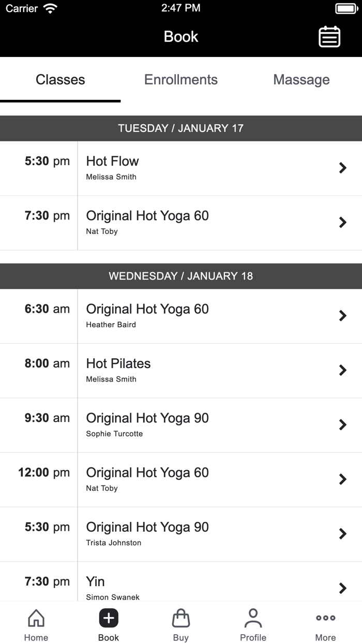The width and height of the screenshot is (362, 644).
Task: Tap the Tuesday January 17 header
Action: [x=181, y=128]
